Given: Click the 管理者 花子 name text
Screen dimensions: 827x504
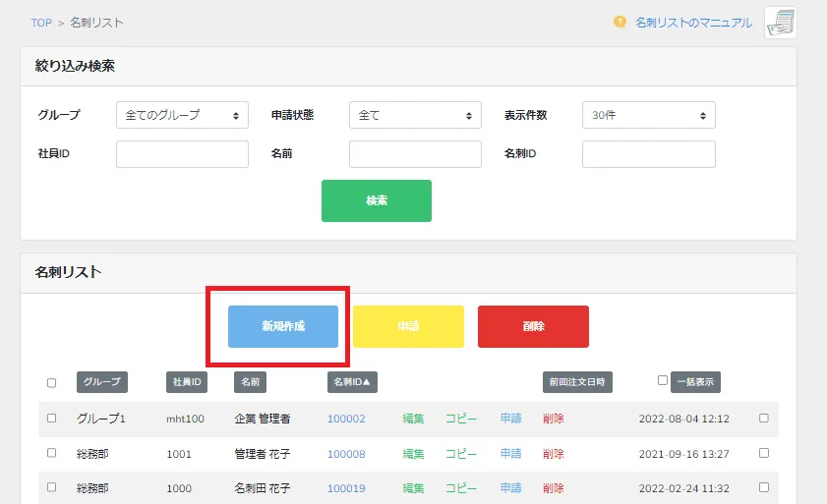Looking at the screenshot, I should click(x=263, y=454).
